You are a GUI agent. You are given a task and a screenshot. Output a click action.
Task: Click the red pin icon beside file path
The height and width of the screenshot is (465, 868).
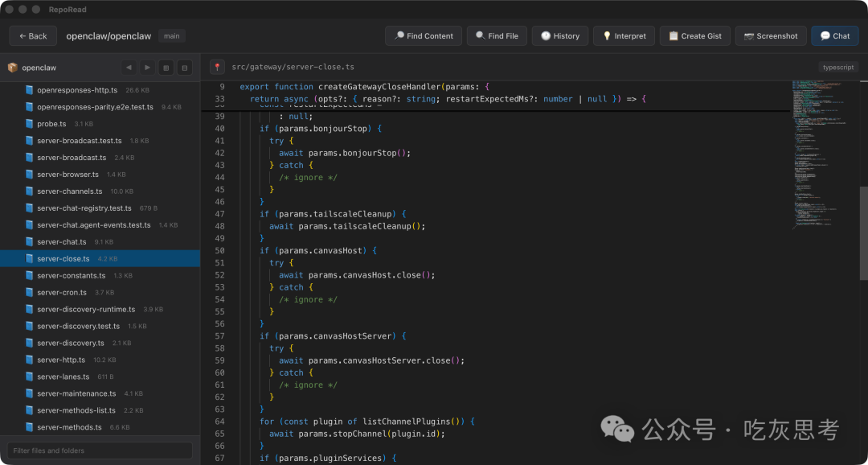pos(217,67)
